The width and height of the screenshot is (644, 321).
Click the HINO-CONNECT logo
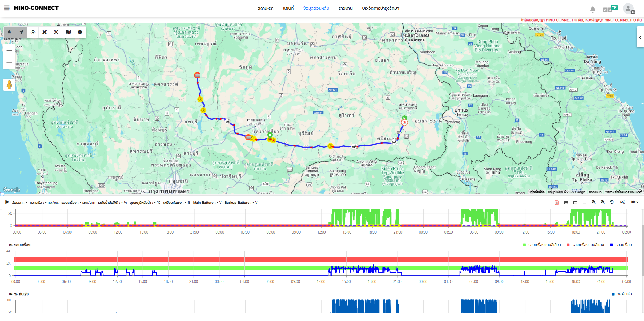pos(36,8)
